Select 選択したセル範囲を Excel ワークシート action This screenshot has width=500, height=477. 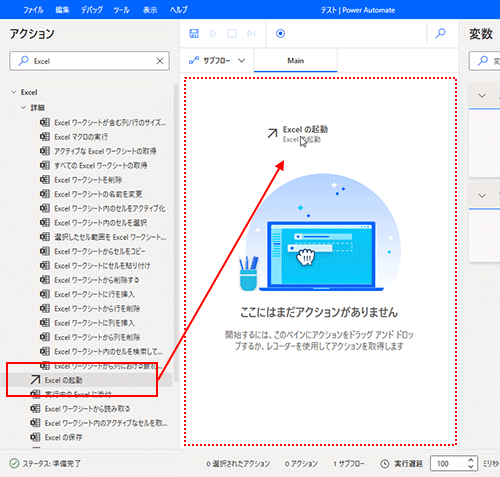pyautogui.click(x=103, y=237)
